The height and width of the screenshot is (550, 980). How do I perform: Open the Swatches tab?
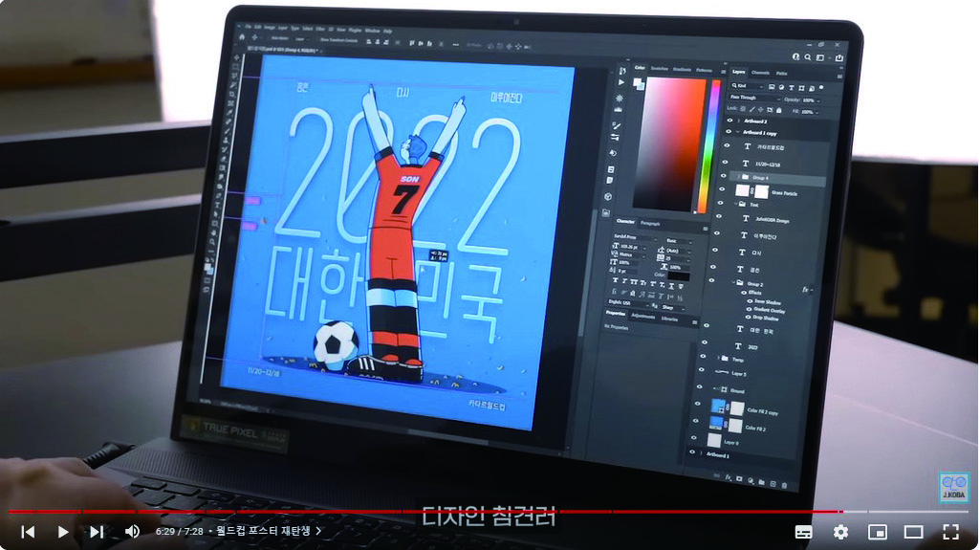click(x=660, y=68)
